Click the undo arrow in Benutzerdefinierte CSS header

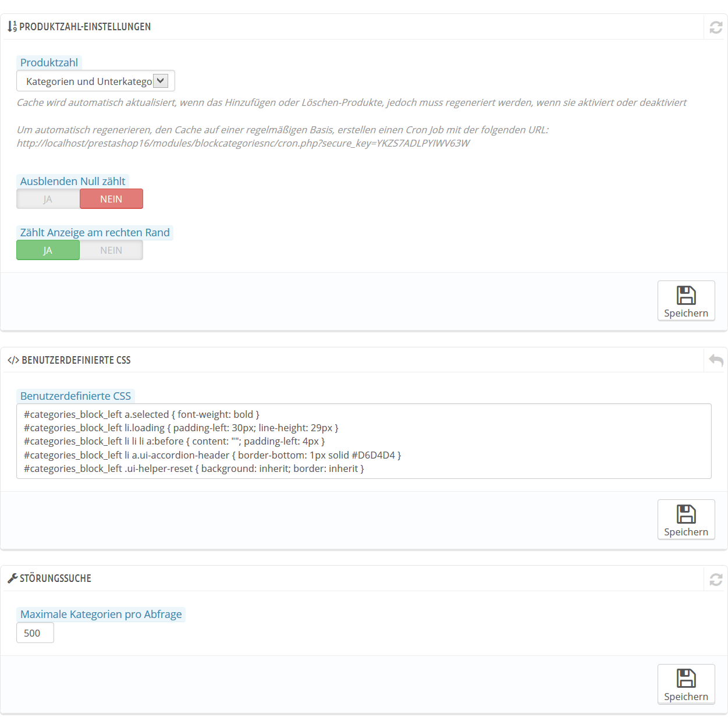coord(716,361)
